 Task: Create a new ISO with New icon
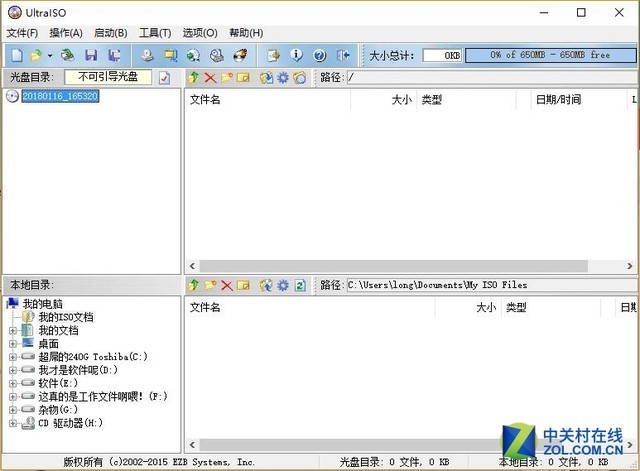pos(17,55)
